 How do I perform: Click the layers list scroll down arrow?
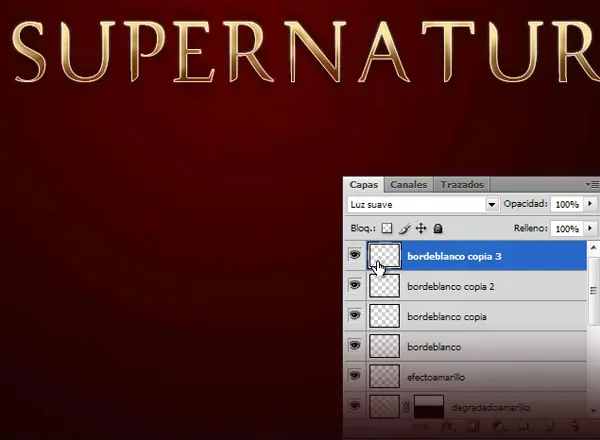(593, 411)
